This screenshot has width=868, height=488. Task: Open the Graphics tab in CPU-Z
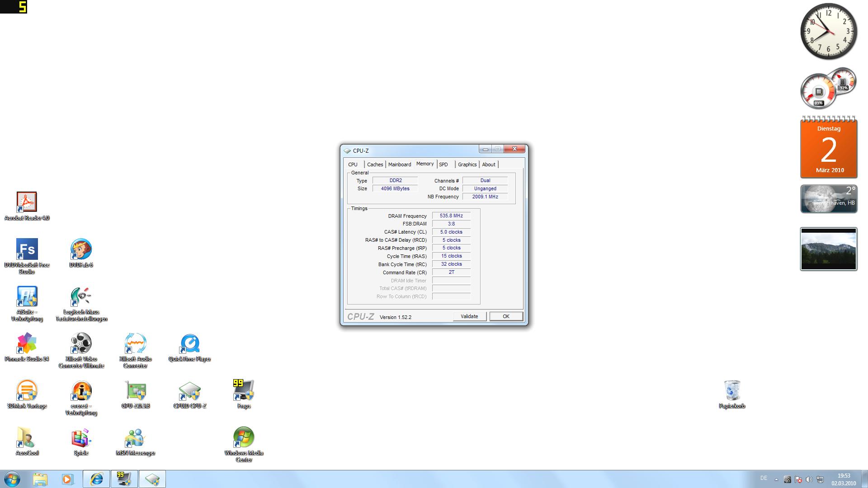coord(467,164)
